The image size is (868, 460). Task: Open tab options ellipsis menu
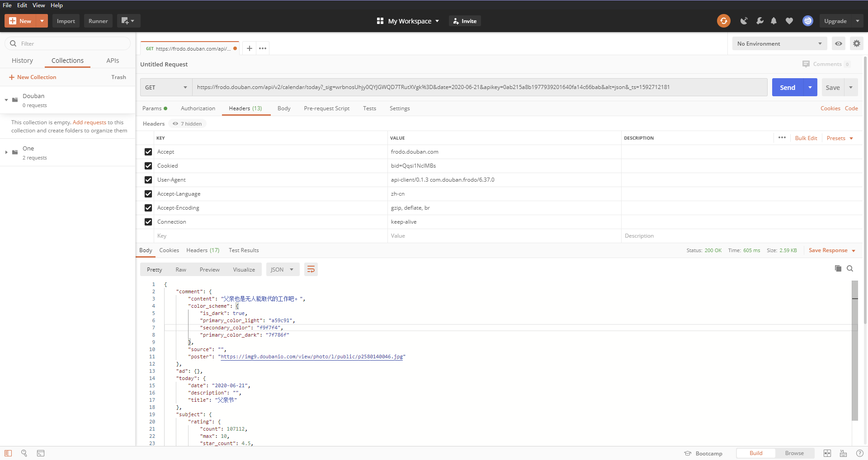[263, 48]
